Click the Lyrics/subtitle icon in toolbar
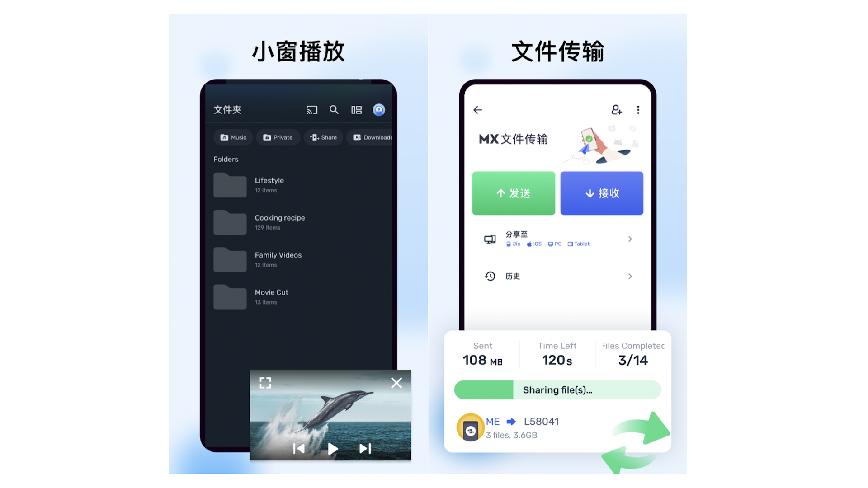Screen dimensions: 868x488 coord(357,110)
